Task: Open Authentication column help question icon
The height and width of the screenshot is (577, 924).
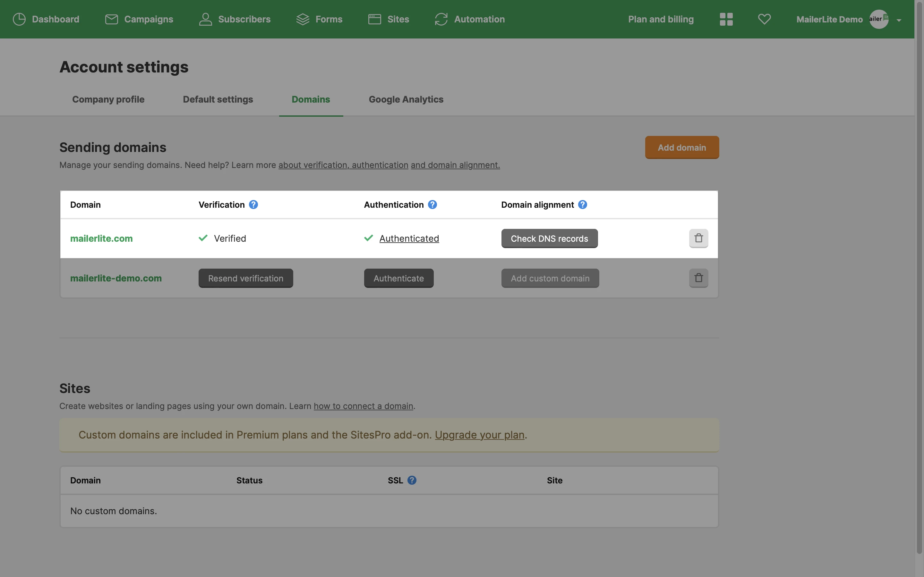Action: (432, 205)
